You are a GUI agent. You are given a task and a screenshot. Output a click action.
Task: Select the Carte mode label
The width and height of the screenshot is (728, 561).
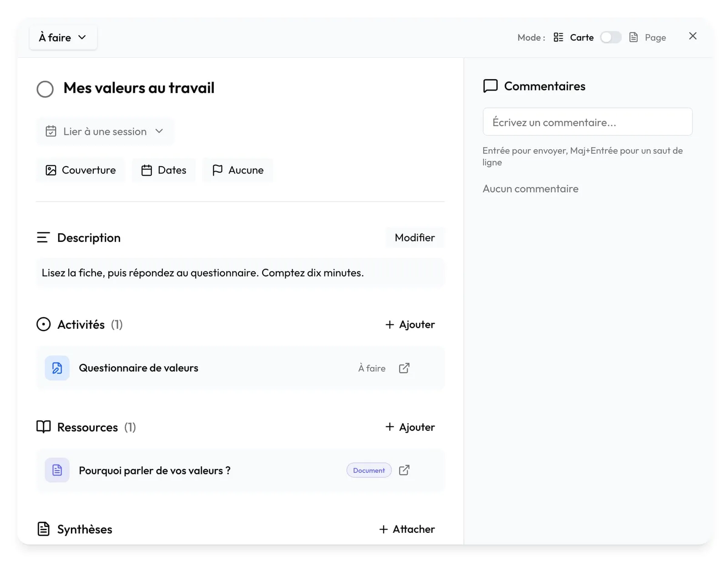(x=582, y=37)
